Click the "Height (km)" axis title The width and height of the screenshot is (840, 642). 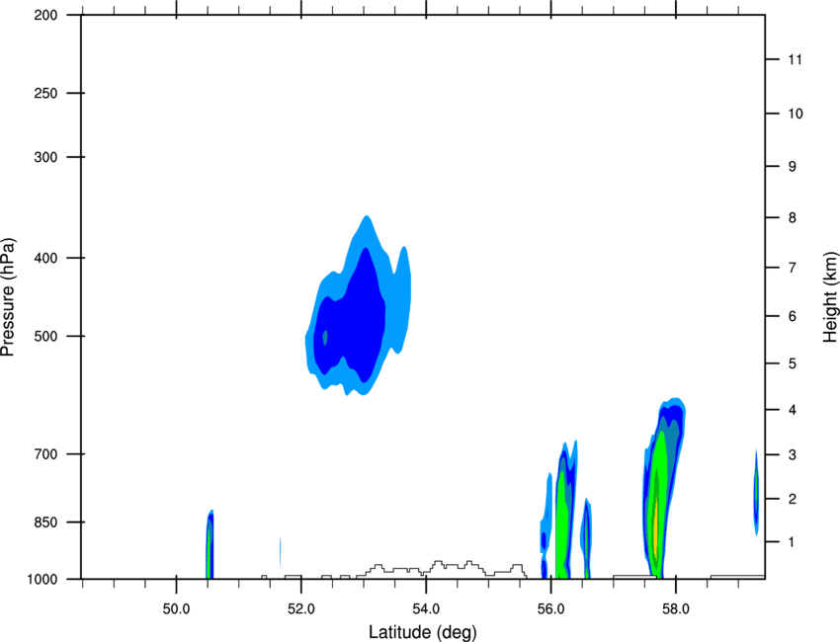point(830,296)
